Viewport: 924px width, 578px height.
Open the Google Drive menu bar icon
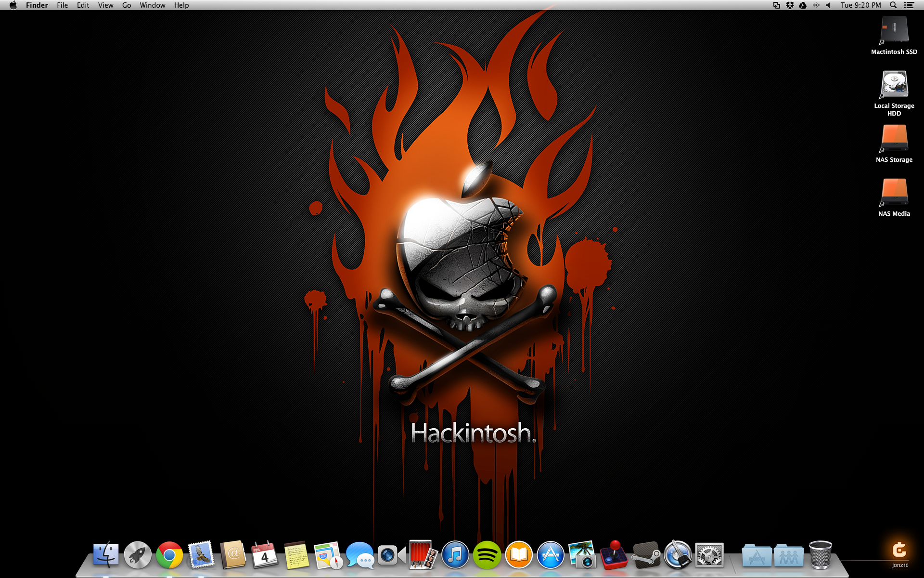pyautogui.click(x=803, y=5)
